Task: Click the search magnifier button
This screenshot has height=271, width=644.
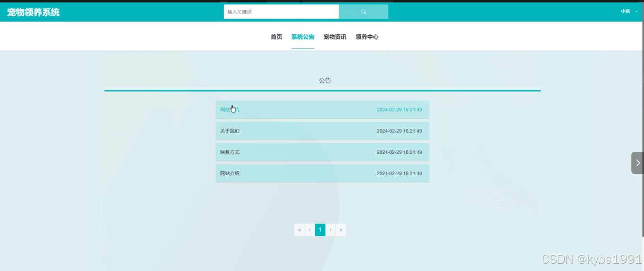Action: click(363, 12)
